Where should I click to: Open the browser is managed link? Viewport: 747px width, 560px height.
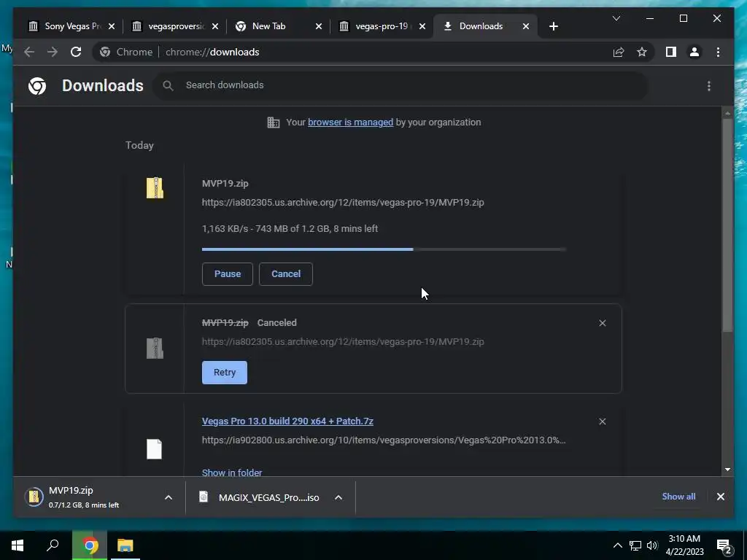coord(350,122)
